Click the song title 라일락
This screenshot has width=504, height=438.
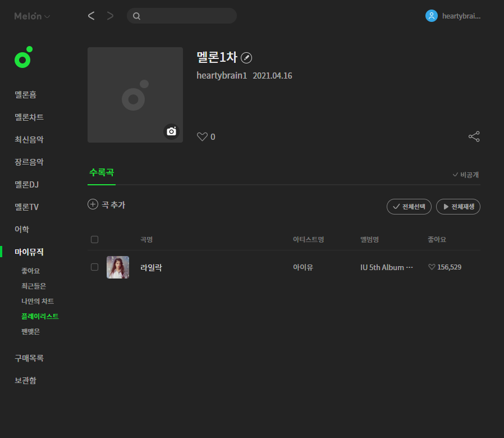point(152,267)
